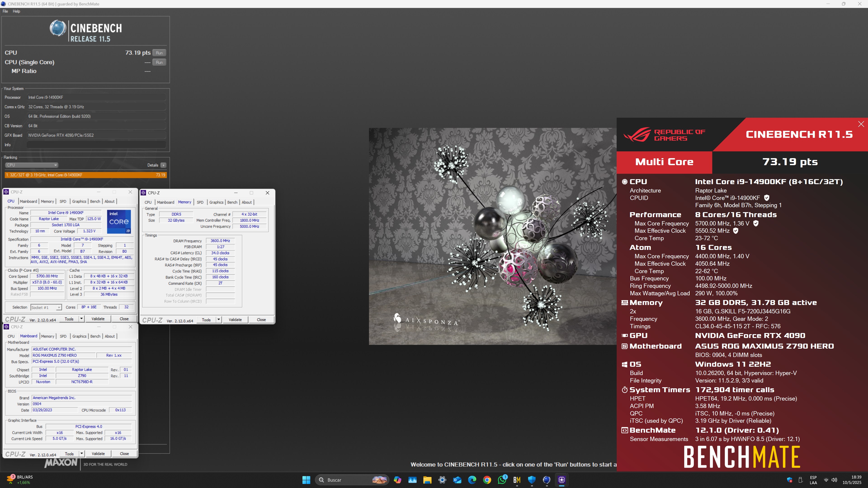Open File Explorer from the taskbar
This screenshot has width=868, height=488.
(427, 480)
